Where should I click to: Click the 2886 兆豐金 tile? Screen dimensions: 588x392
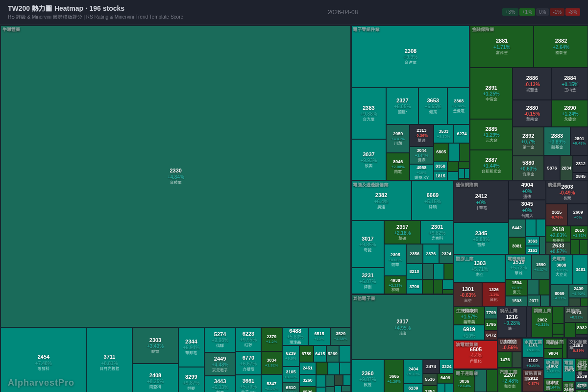coord(532,84)
